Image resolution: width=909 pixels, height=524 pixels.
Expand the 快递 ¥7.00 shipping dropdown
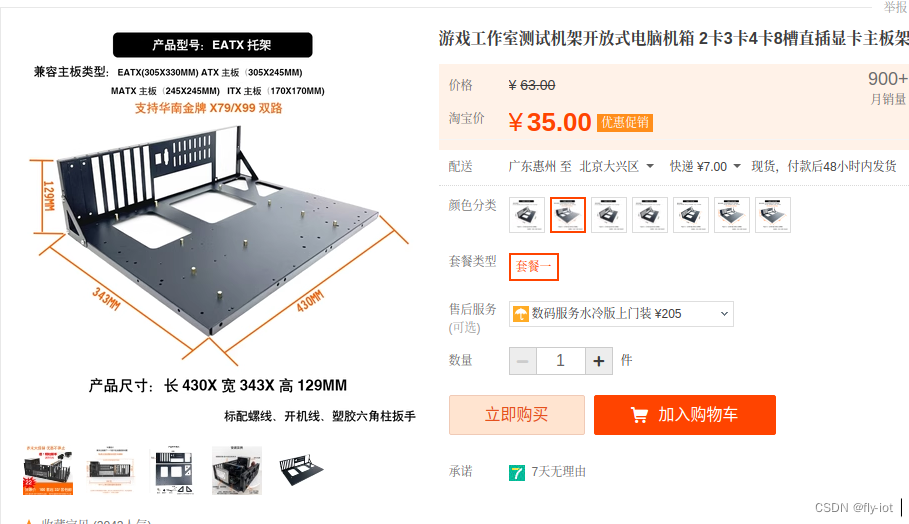(x=705, y=166)
